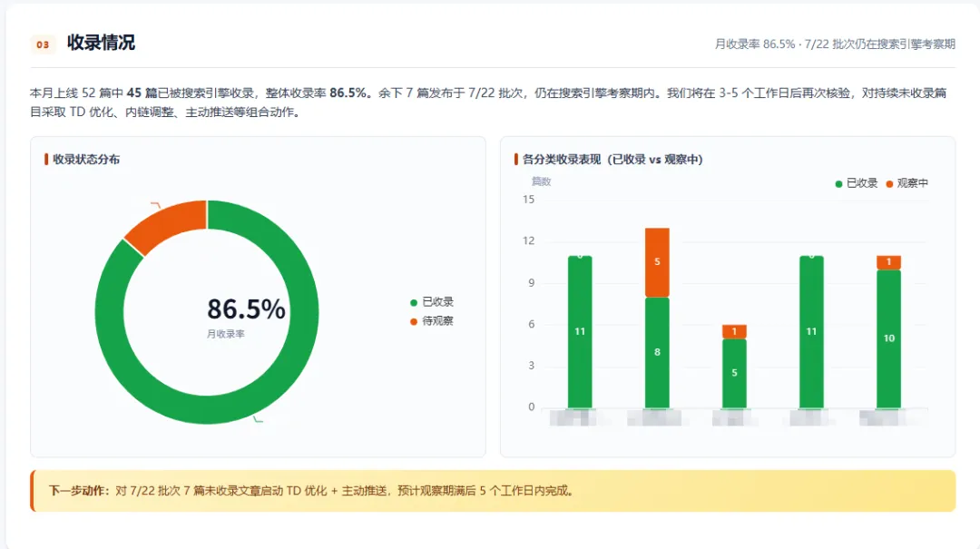This screenshot has width=980, height=549.
Task: Select the 收录情况 section heading
Action: click(102, 43)
